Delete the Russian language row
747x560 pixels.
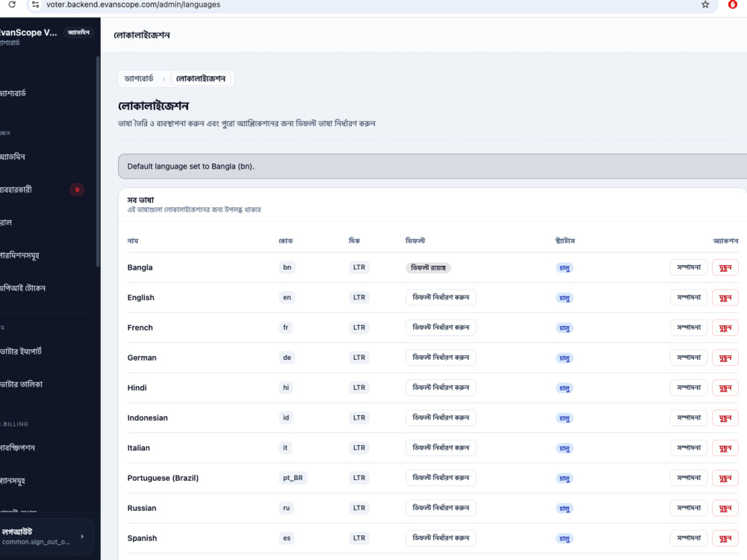click(x=725, y=508)
